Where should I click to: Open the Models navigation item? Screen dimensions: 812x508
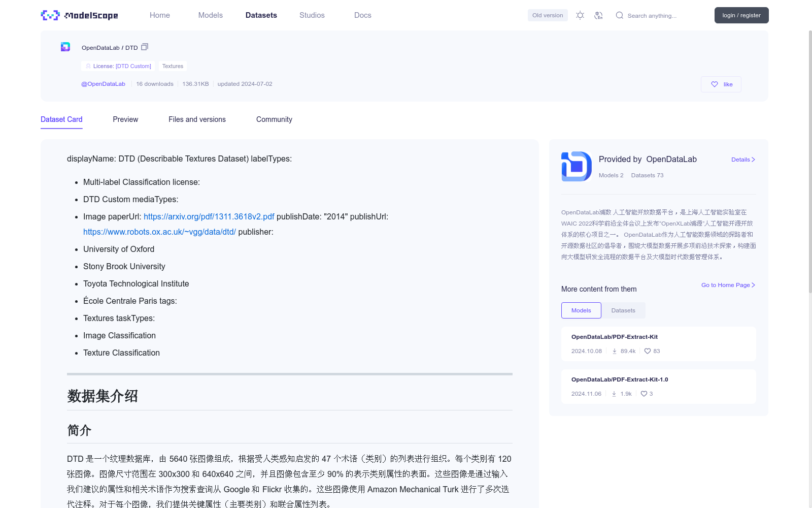211,15
